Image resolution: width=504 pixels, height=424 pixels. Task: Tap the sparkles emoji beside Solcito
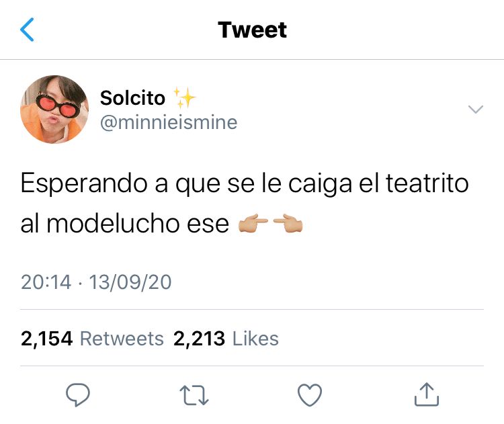pos(184,97)
